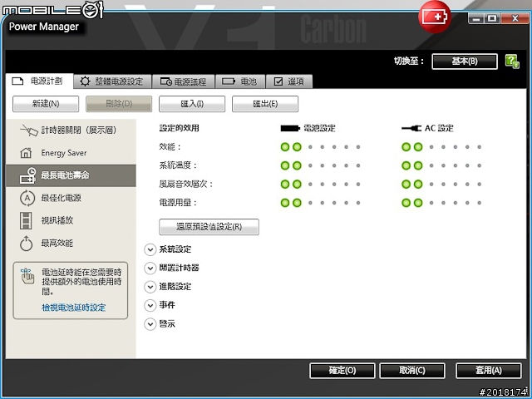This screenshot has width=532, height=399.
Task: Click the 電池設定 column label
Action: pyautogui.click(x=319, y=128)
